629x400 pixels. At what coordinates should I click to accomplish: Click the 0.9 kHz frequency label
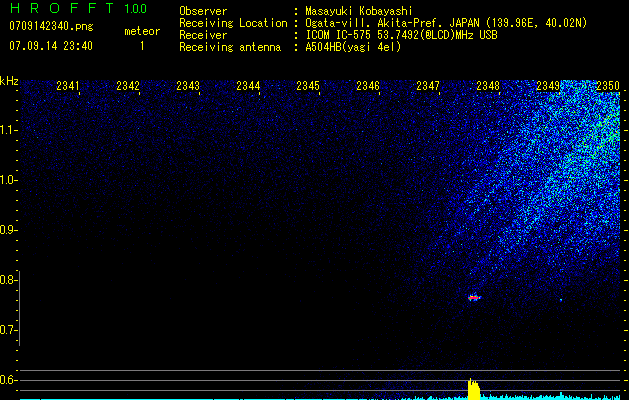point(8,230)
